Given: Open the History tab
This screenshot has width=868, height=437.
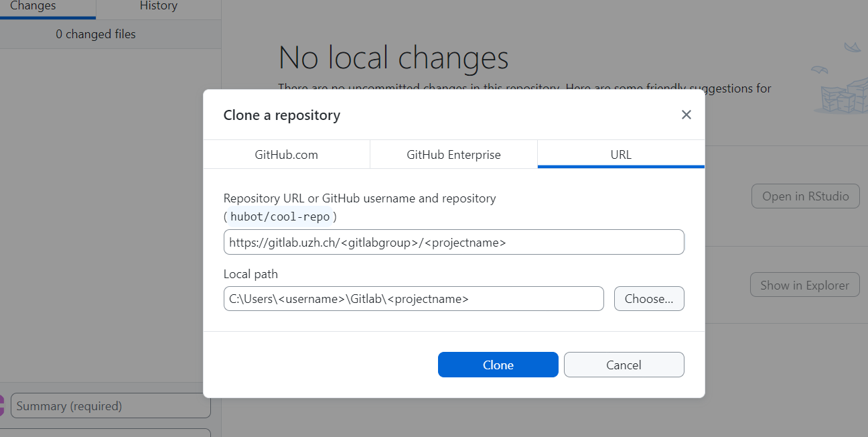Looking at the screenshot, I should 159,7.
